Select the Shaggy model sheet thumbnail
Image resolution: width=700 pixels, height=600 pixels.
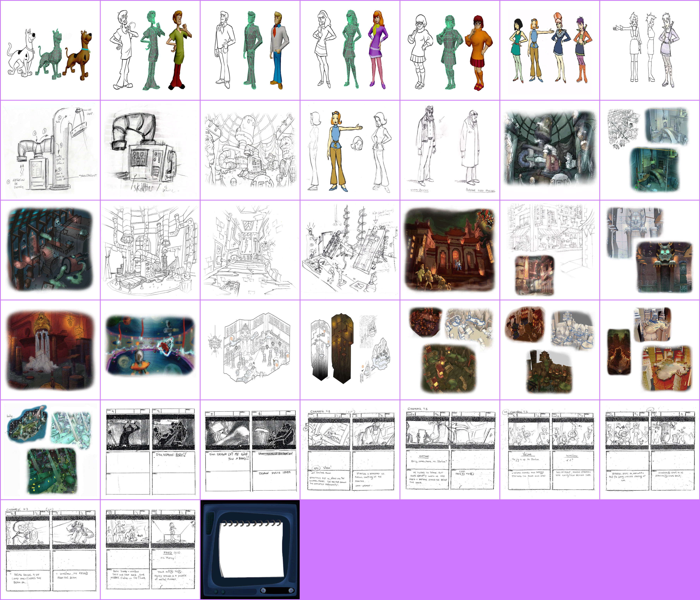point(150,50)
